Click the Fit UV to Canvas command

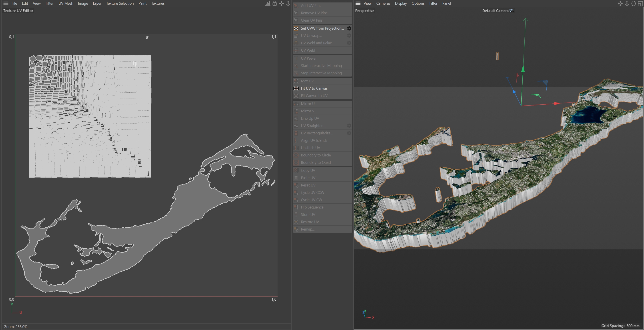point(314,88)
